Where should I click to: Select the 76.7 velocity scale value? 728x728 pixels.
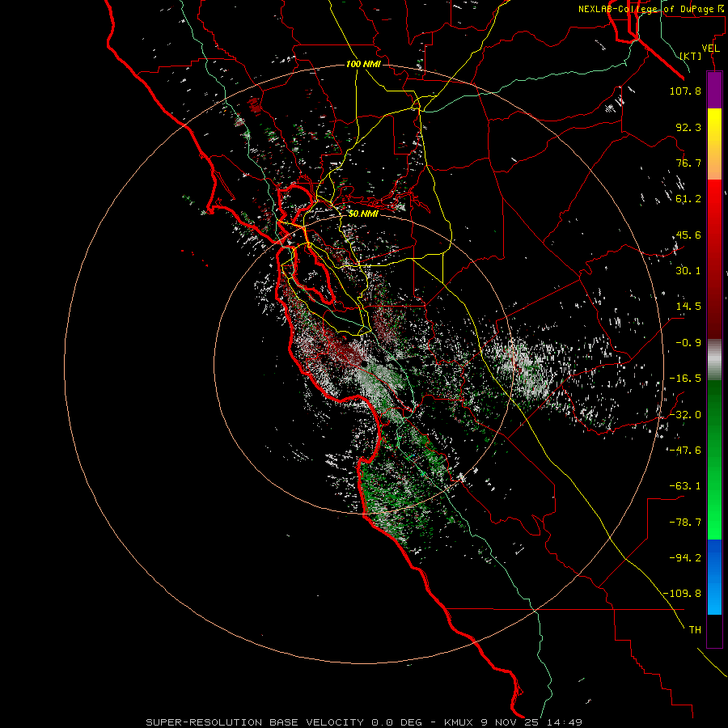coord(688,163)
